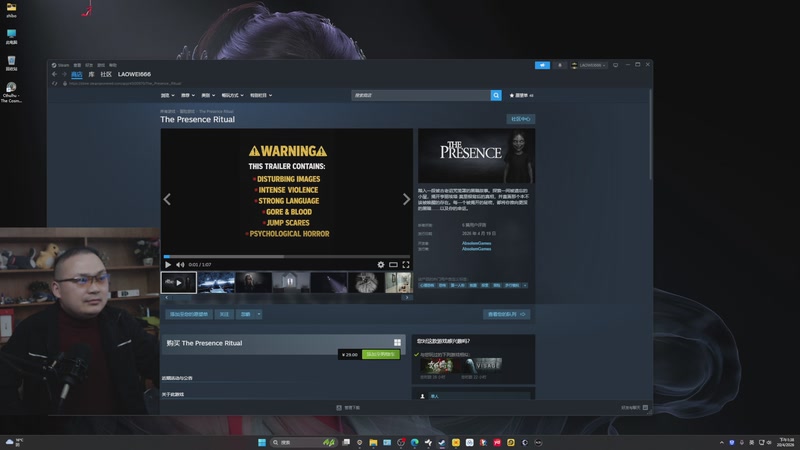
Task: Open the Visage similar game thumbnail
Action: tap(484, 365)
